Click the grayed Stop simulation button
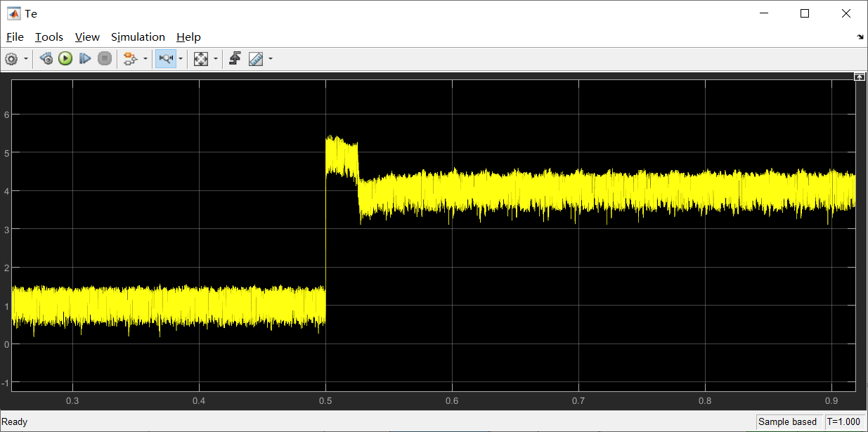 [105, 59]
